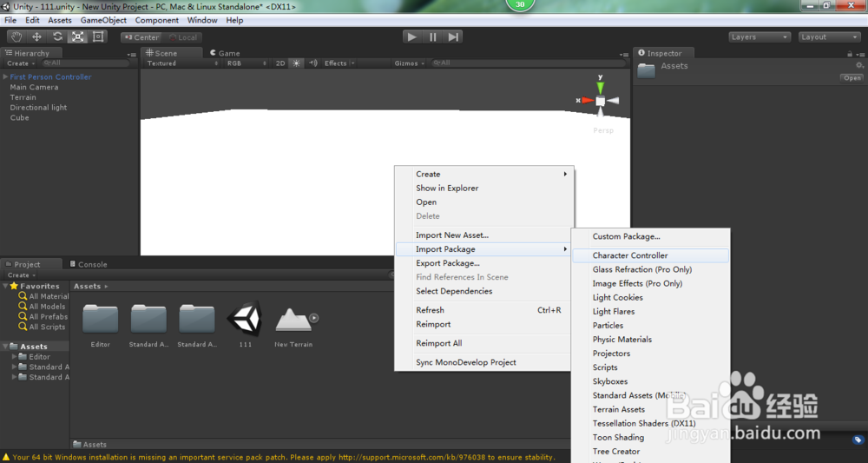868x463 pixels.
Task: Collapse the Favorites tree node
Action: pos(5,287)
